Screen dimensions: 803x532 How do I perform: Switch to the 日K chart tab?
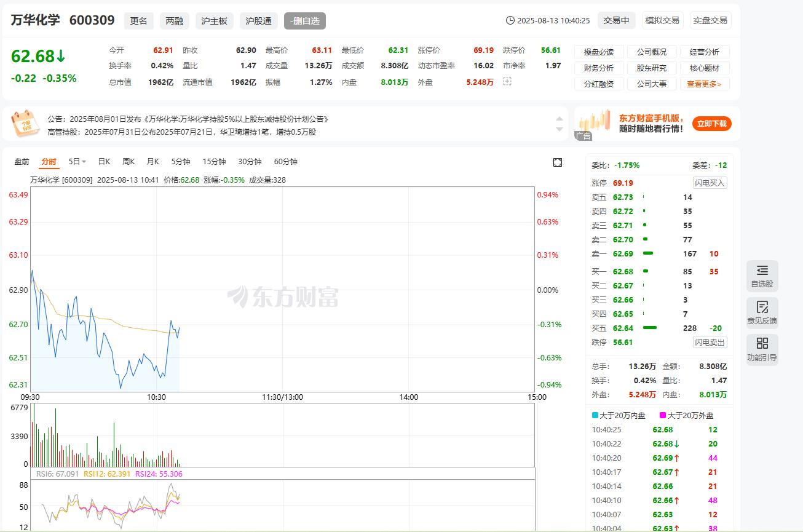click(104, 162)
